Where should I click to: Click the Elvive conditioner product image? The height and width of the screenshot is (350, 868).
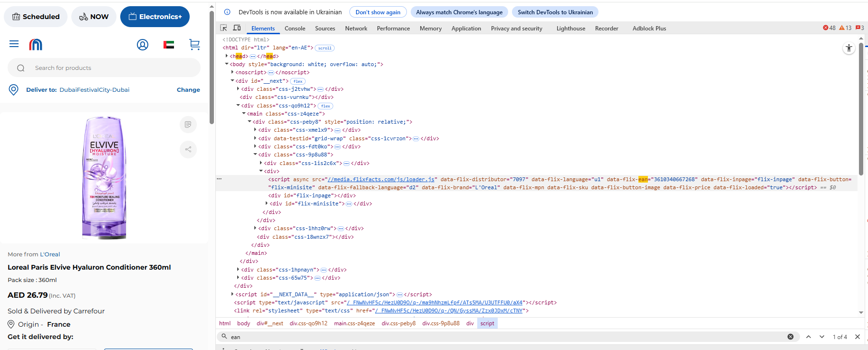coord(105,178)
